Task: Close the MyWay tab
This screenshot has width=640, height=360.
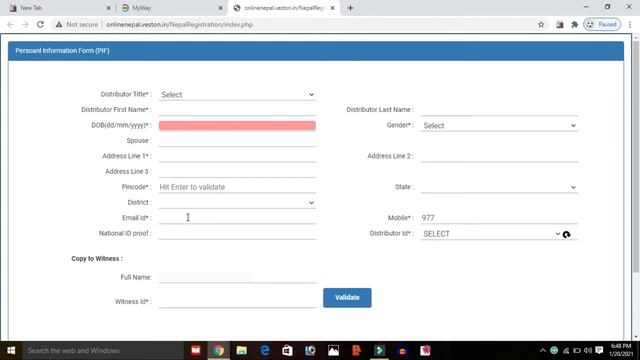Action: (x=220, y=8)
